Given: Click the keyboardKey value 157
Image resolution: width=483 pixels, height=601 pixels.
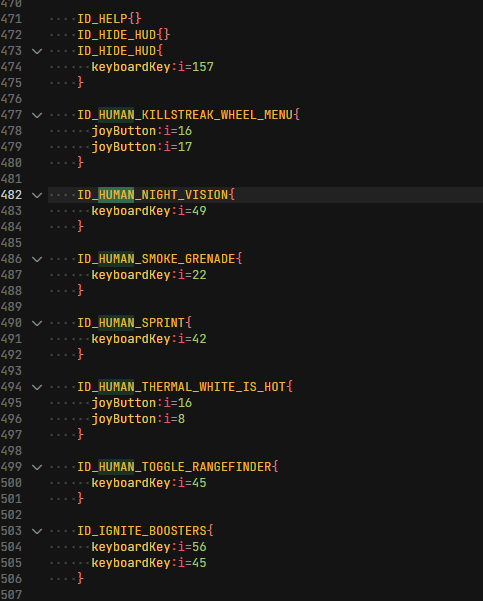Looking at the screenshot, I should click(202, 67).
